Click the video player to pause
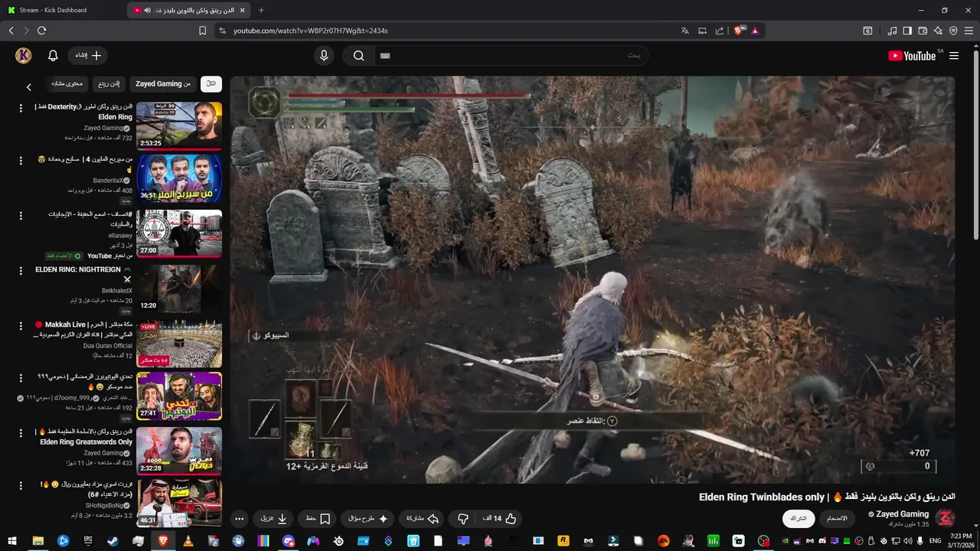 point(593,279)
